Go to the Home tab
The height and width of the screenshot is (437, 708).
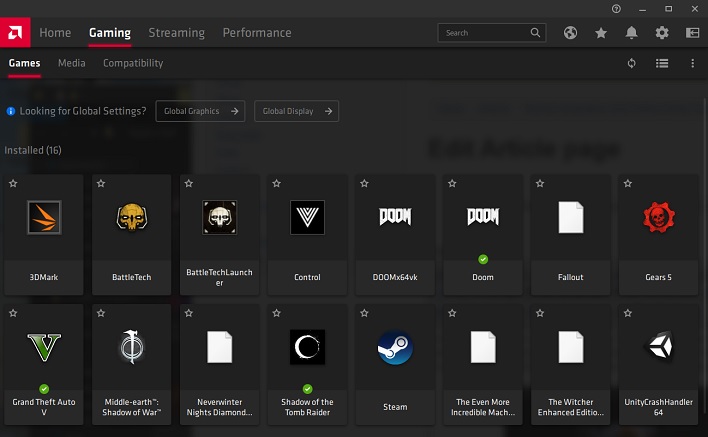click(55, 33)
